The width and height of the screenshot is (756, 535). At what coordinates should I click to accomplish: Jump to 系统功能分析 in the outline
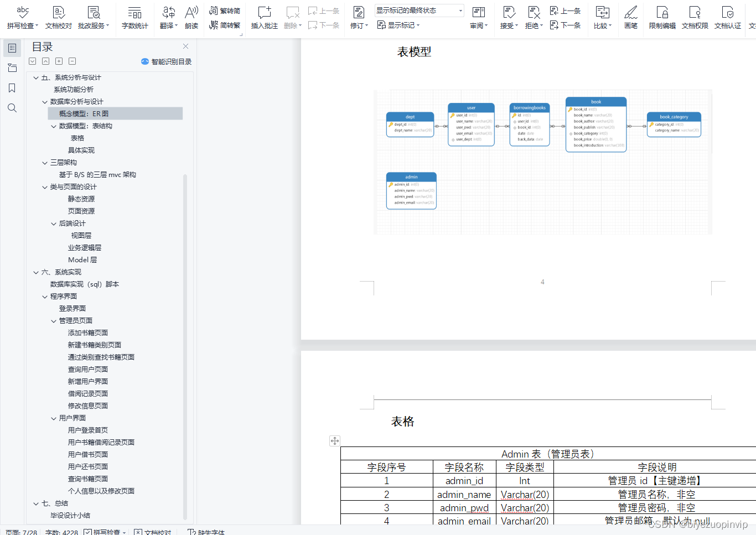click(x=74, y=90)
